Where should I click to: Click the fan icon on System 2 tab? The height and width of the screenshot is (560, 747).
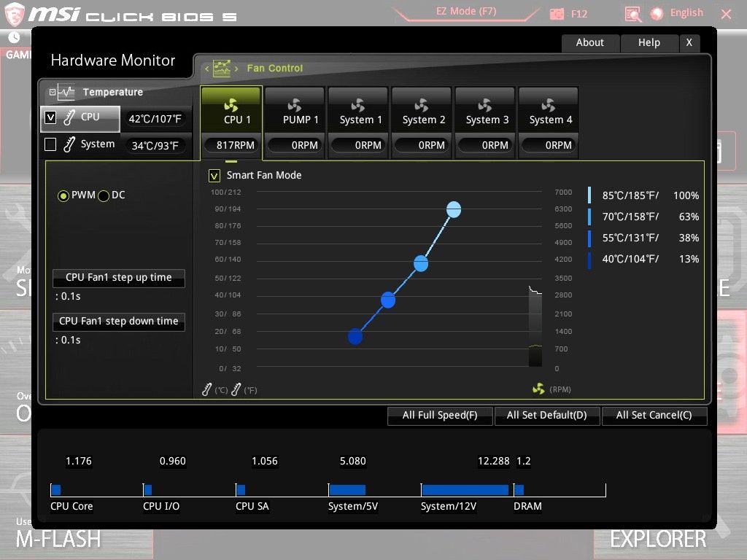click(x=421, y=105)
